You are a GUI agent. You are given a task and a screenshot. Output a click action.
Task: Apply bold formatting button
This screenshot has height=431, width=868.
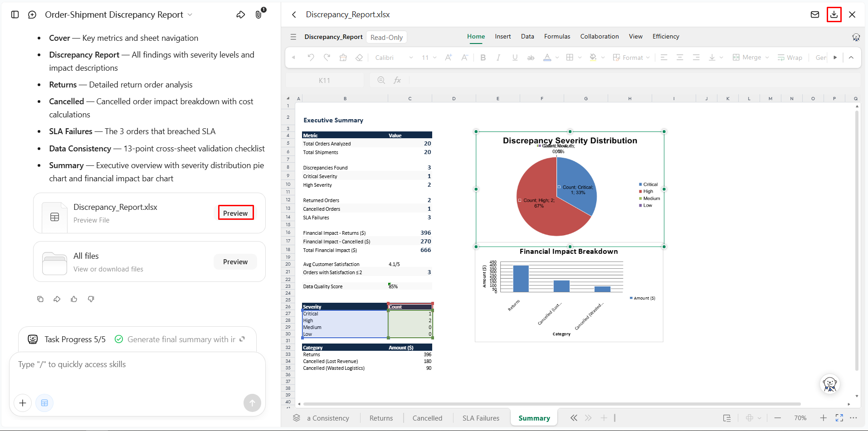[483, 58]
